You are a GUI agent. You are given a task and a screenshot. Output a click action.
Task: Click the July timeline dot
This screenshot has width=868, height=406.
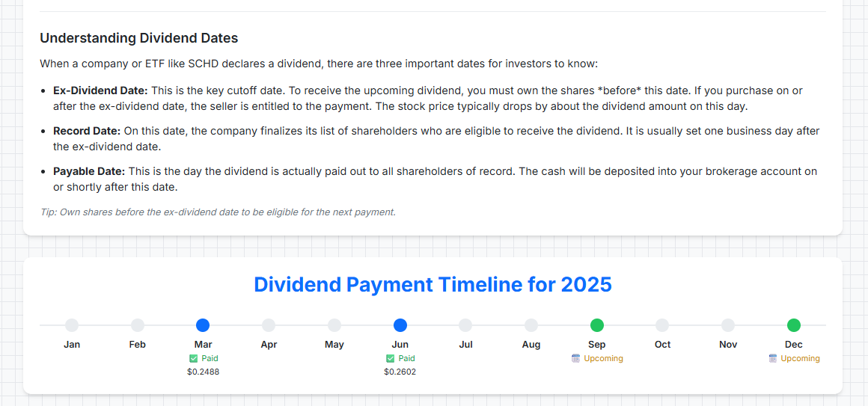465,325
